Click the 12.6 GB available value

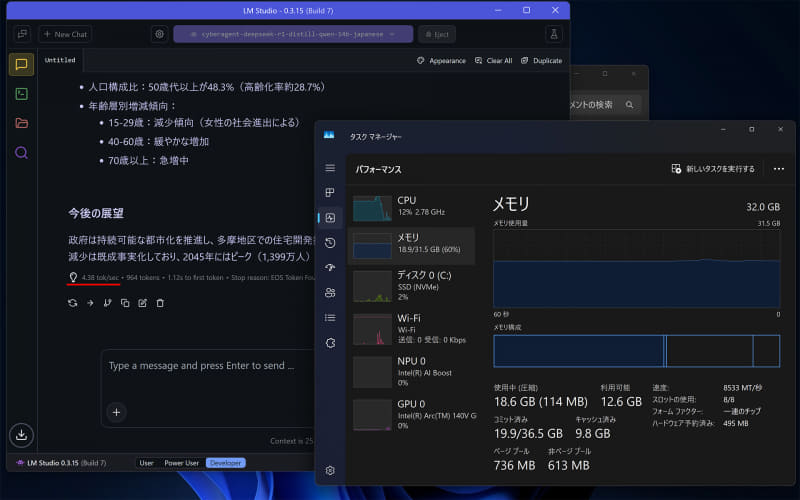[621, 402]
